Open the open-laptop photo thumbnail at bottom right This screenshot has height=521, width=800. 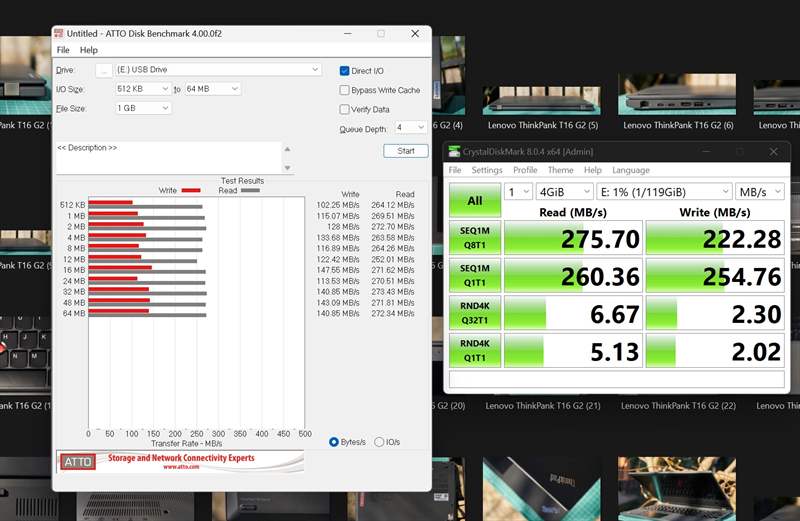tap(677, 488)
